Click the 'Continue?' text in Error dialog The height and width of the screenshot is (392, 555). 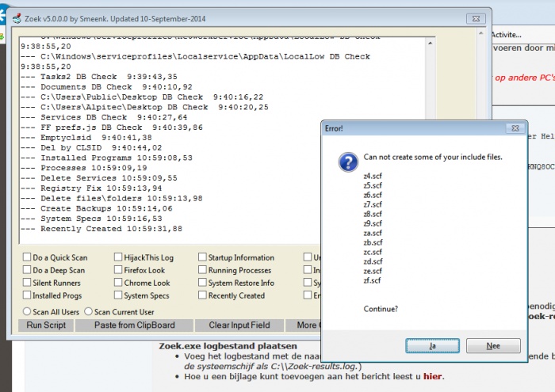(381, 309)
